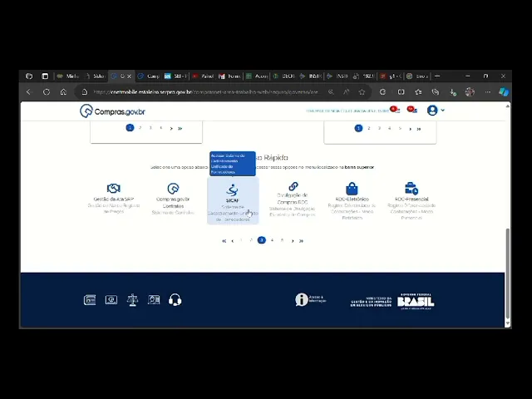Image resolution: width=532 pixels, height=399 pixels.
Task: Click the monitor icon in footer
Action: click(x=111, y=300)
